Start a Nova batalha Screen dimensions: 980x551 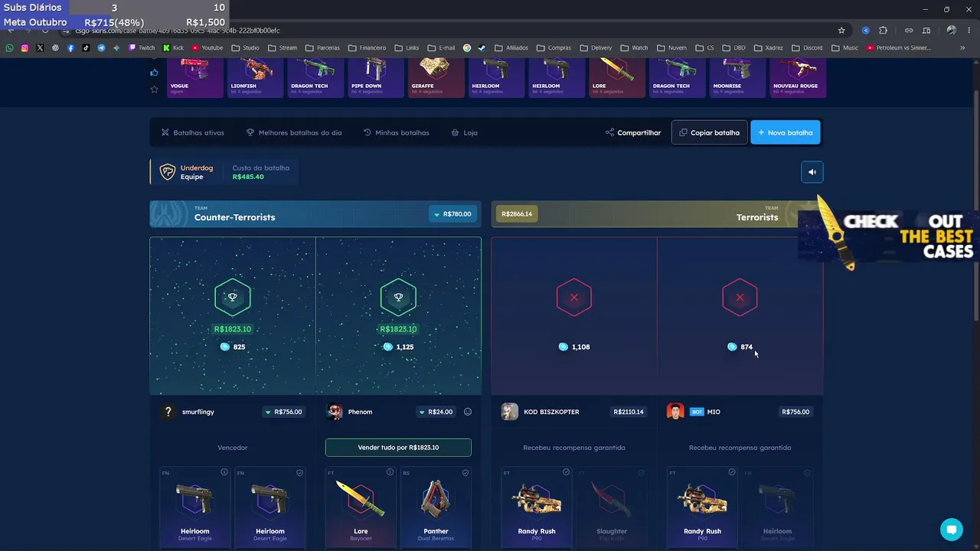click(x=786, y=132)
